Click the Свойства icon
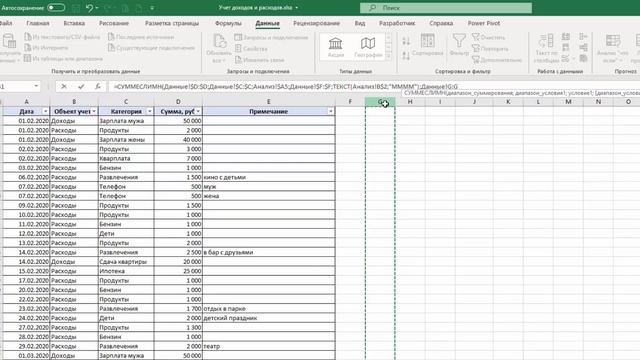Screen dimensions: 640x360 click(x=238, y=49)
